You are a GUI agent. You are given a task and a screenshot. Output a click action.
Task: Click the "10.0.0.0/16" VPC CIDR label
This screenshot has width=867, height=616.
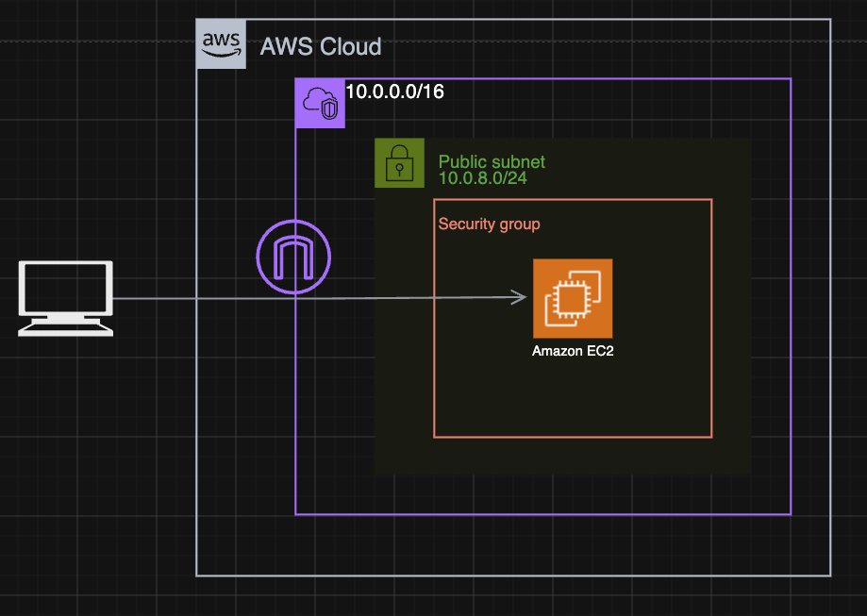[x=394, y=92]
